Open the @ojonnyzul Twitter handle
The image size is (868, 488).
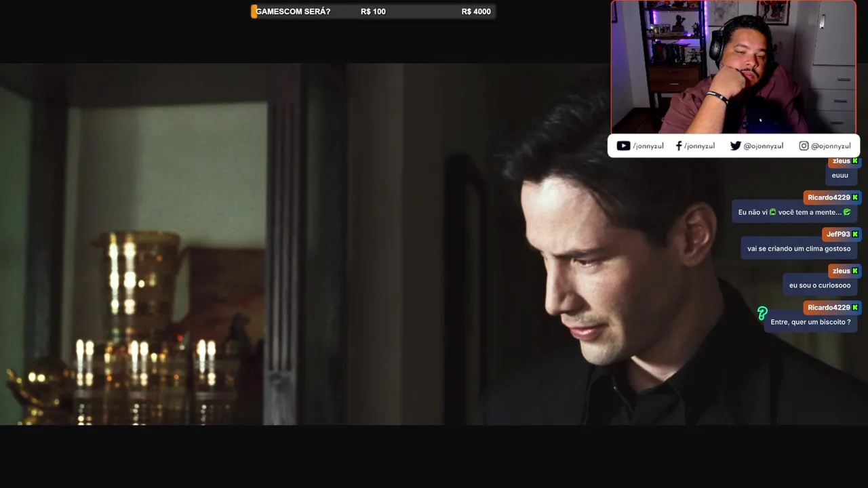coord(764,146)
